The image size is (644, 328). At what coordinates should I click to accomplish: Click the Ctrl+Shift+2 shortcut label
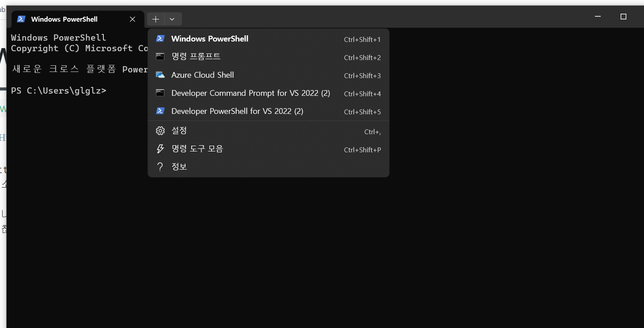pos(362,57)
